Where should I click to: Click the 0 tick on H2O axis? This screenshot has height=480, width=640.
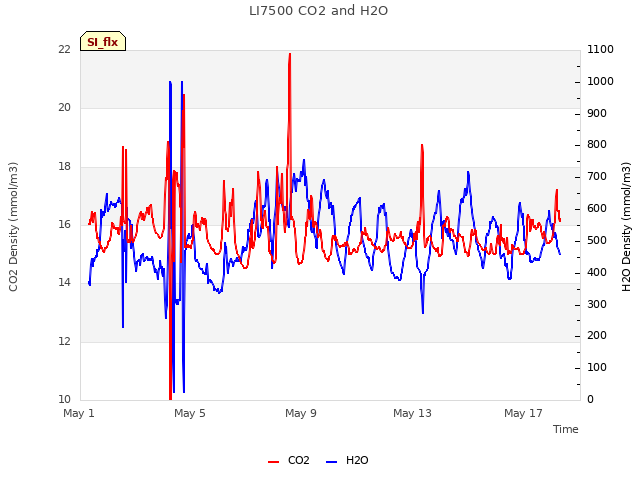(590, 400)
